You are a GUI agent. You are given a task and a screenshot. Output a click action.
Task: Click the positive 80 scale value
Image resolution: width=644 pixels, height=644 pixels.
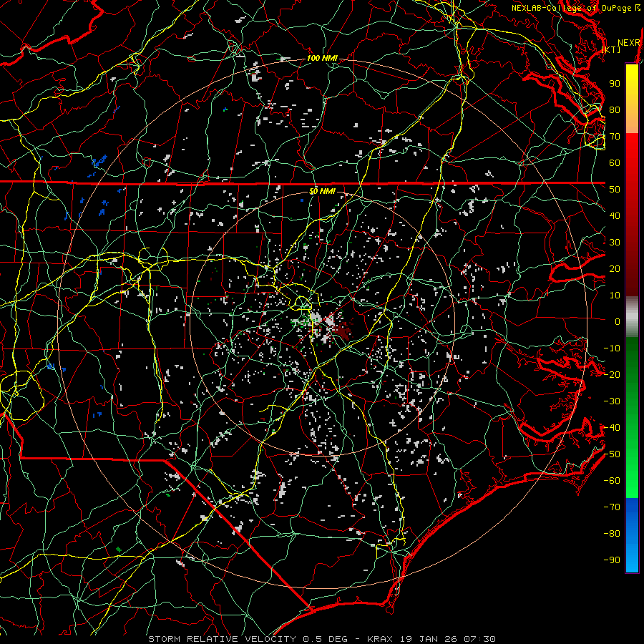point(615,110)
